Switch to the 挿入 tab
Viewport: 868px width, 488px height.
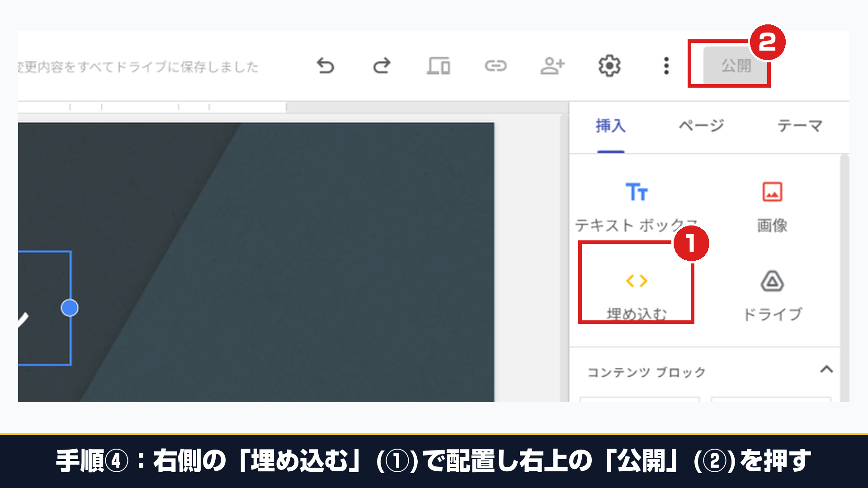click(611, 126)
